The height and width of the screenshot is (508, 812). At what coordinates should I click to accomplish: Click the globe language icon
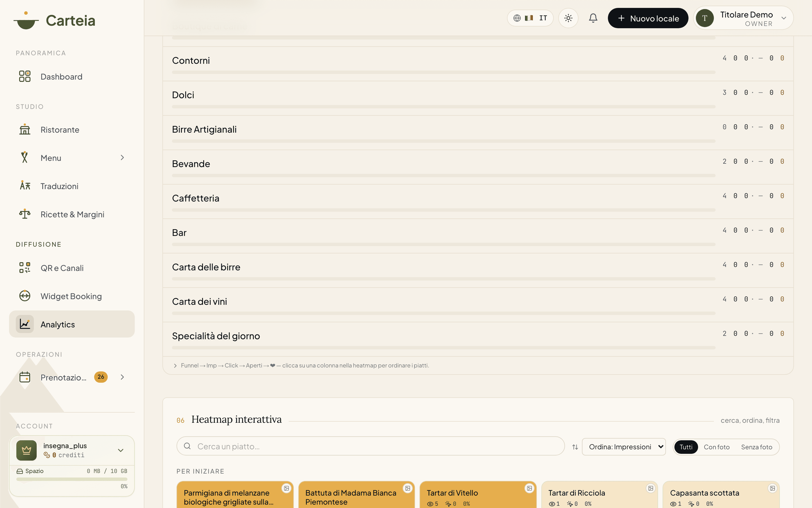coord(517,18)
